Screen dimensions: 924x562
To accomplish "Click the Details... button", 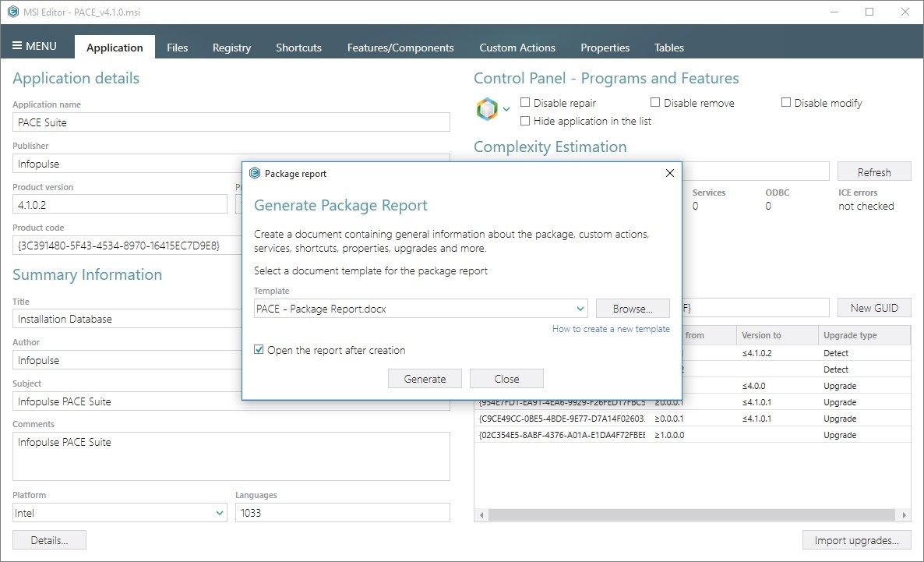I will coord(50,540).
